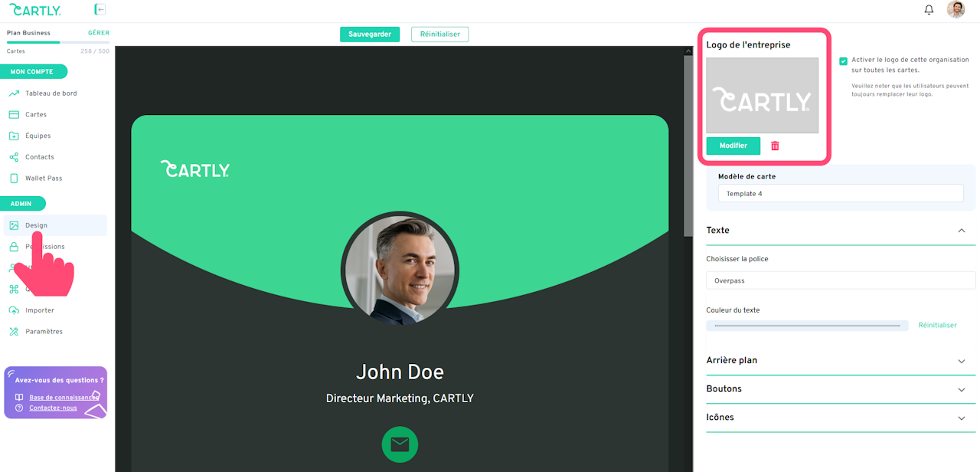This screenshot has height=472, width=980.
Task: Click the Paramètres tools icon
Action: pyautogui.click(x=14, y=332)
